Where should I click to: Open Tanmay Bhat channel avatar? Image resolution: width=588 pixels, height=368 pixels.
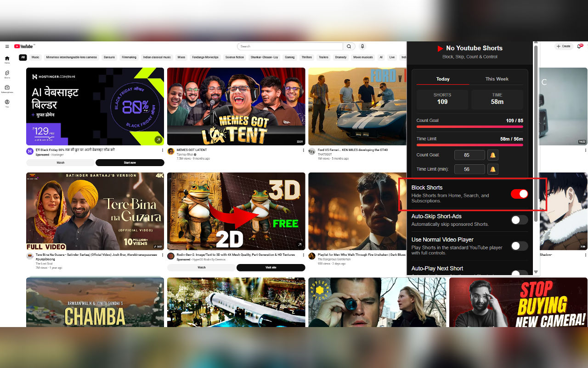point(171,151)
